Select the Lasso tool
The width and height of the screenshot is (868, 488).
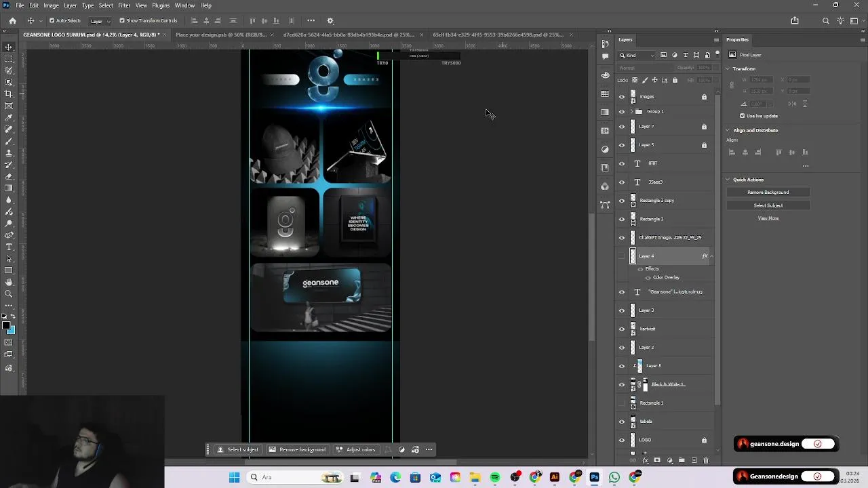tap(9, 70)
